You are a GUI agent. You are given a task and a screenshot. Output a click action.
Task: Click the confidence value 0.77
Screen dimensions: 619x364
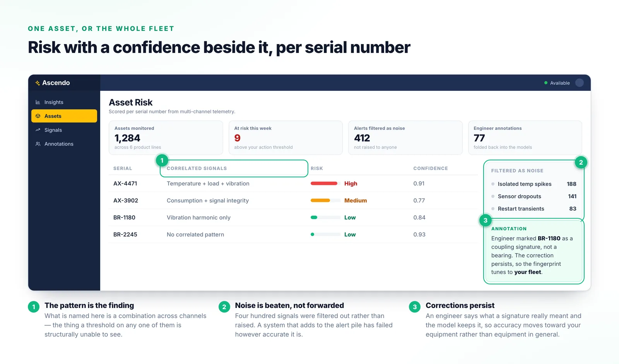click(419, 201)
